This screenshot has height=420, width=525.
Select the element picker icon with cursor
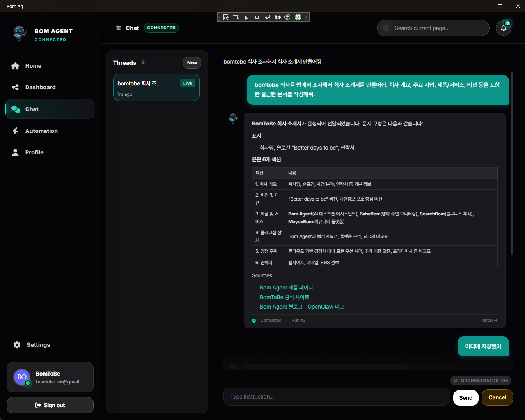tap(267, 17)
